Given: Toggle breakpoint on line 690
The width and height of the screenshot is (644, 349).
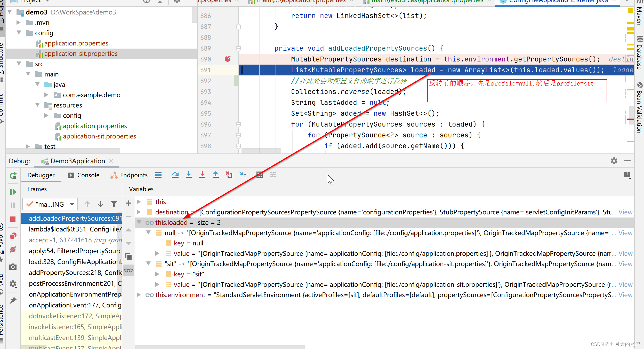Looking at the screenshot, I should (228, 59).
